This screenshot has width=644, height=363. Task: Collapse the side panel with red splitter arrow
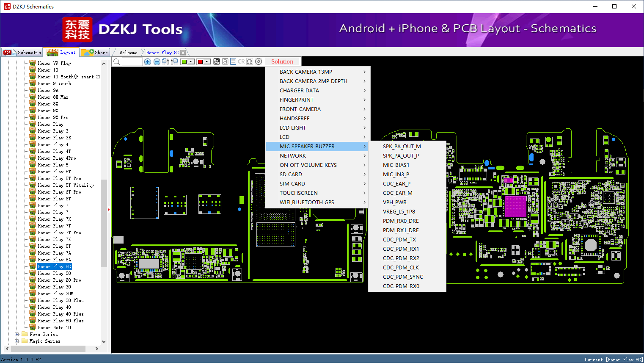(109, 209)
